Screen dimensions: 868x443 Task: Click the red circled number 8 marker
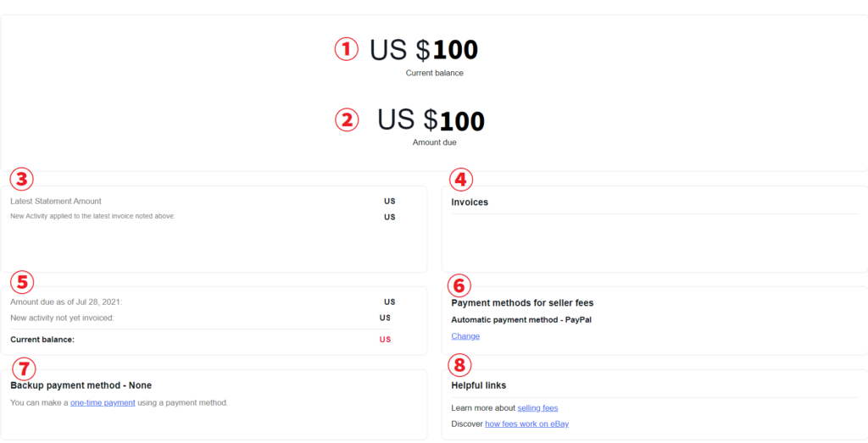459,365
